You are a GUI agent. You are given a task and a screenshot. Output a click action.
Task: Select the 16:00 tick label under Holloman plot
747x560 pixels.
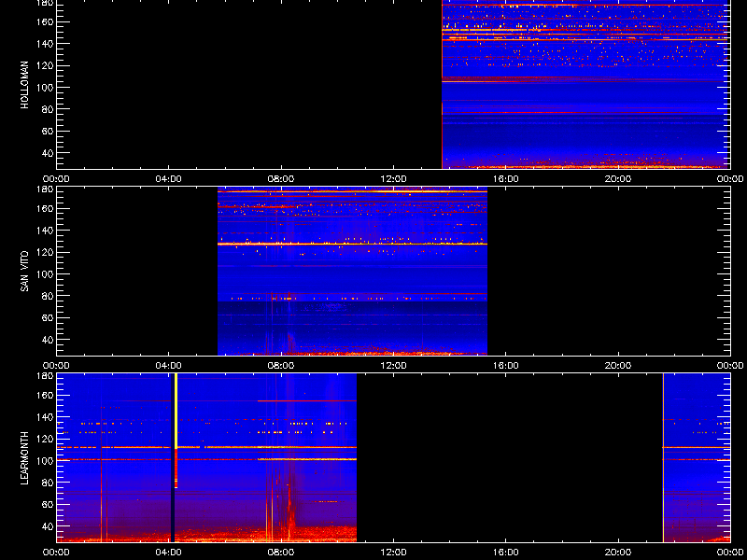pos(505,179)
